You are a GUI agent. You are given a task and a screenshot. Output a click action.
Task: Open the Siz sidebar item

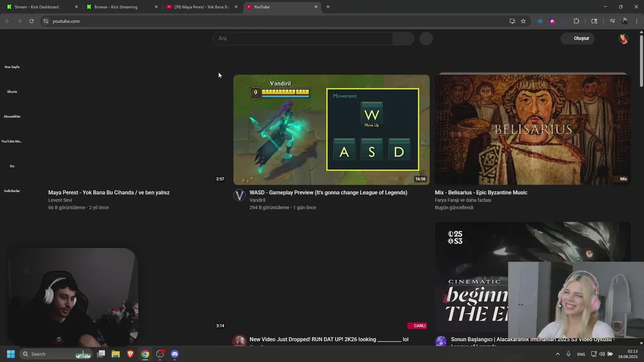[12, 166]
